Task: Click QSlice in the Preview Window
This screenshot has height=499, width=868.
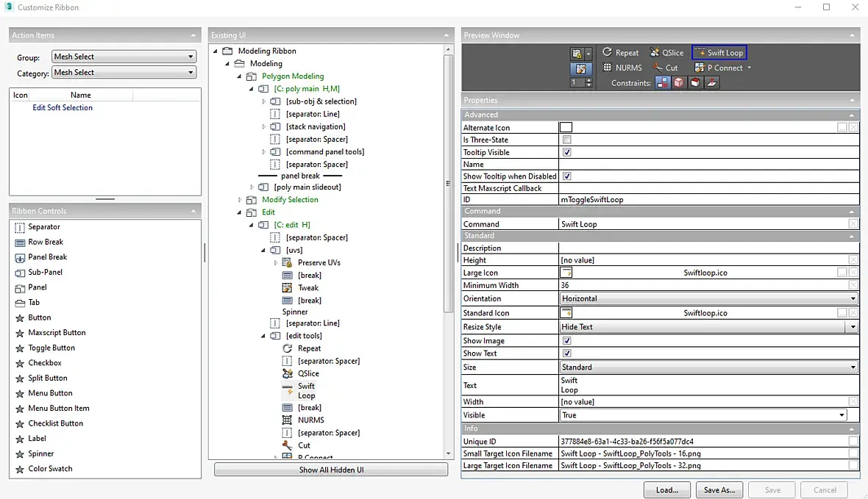Action: coord(666,53)
